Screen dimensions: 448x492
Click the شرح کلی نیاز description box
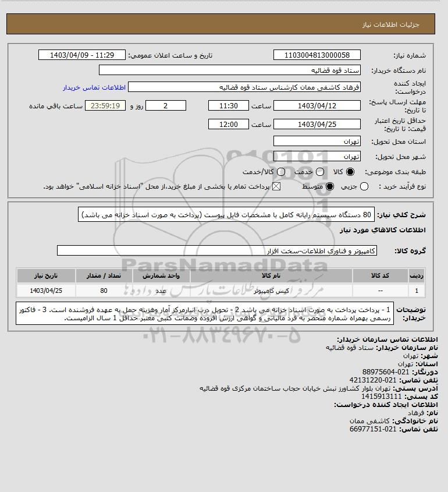click(x=226, y=215)
